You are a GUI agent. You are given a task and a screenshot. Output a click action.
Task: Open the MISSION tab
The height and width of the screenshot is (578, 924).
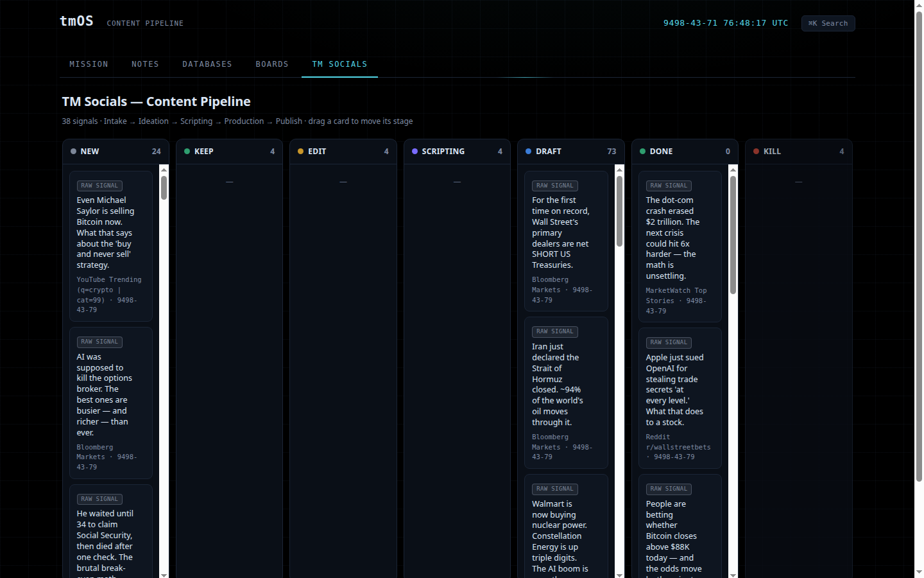(89, 64)
